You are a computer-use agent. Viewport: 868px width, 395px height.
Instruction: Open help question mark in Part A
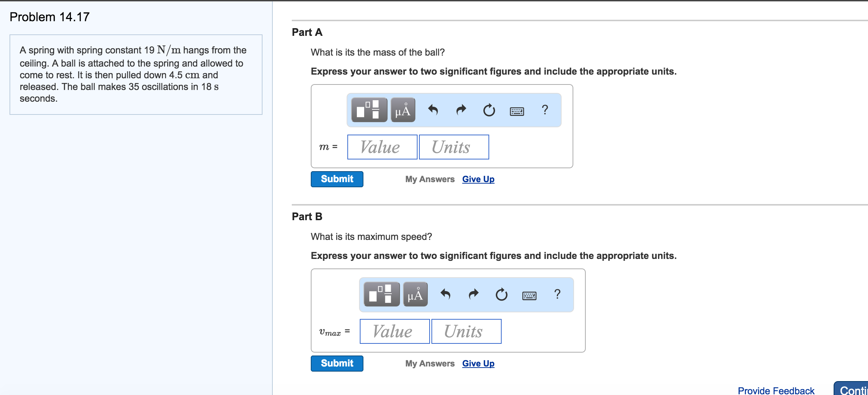click(545, 110)
